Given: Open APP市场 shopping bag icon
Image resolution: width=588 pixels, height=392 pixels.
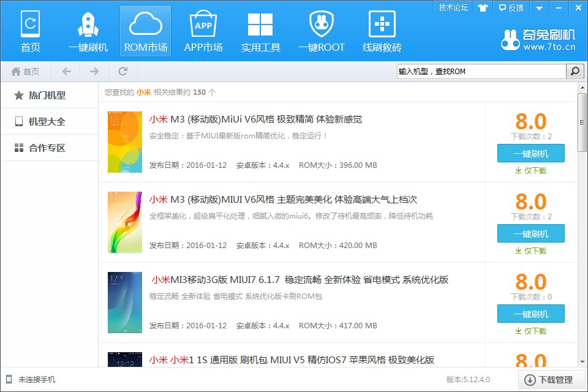Looking at the screenshot, I should pos(203,31).
